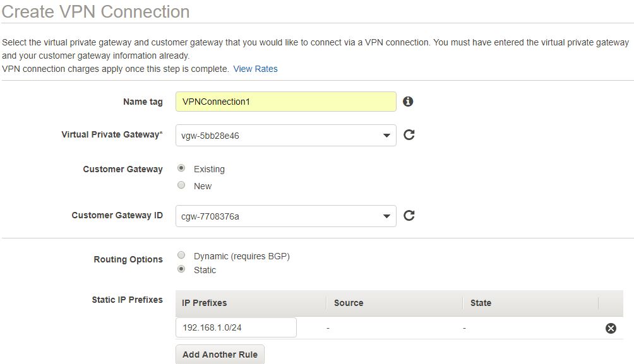The width and height of the screenshot is (634, 364).
Task: Choose New customer gateway radio button
Action: (181, 185)
